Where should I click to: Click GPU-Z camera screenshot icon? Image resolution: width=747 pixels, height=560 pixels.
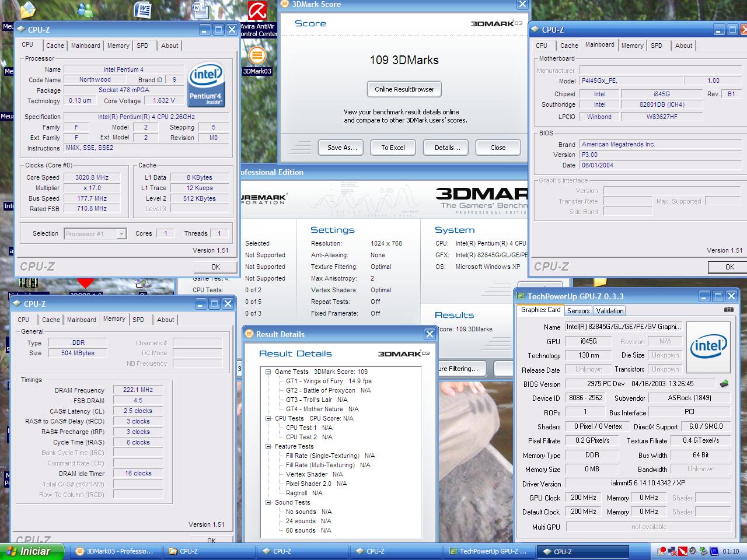coord(728,310)
